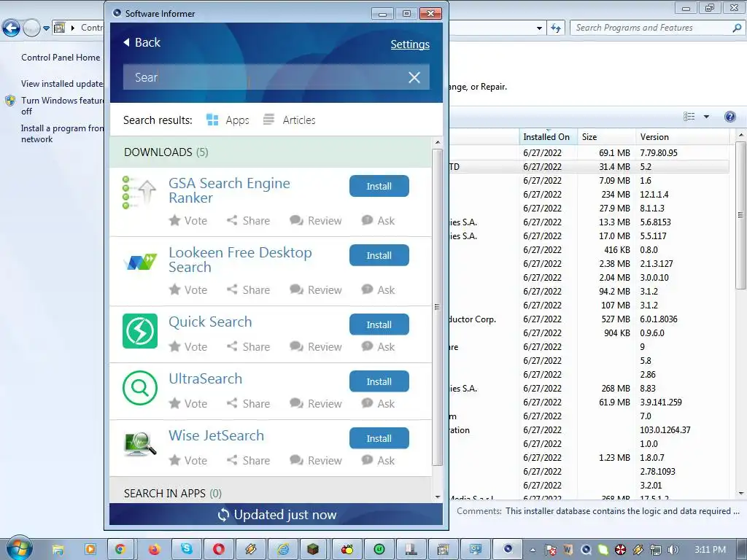Image resolution: width=747 pixels, height=560 pixels.
Task: Share GSA Search Engine Ranker
Action: click(x=248, y=220)
